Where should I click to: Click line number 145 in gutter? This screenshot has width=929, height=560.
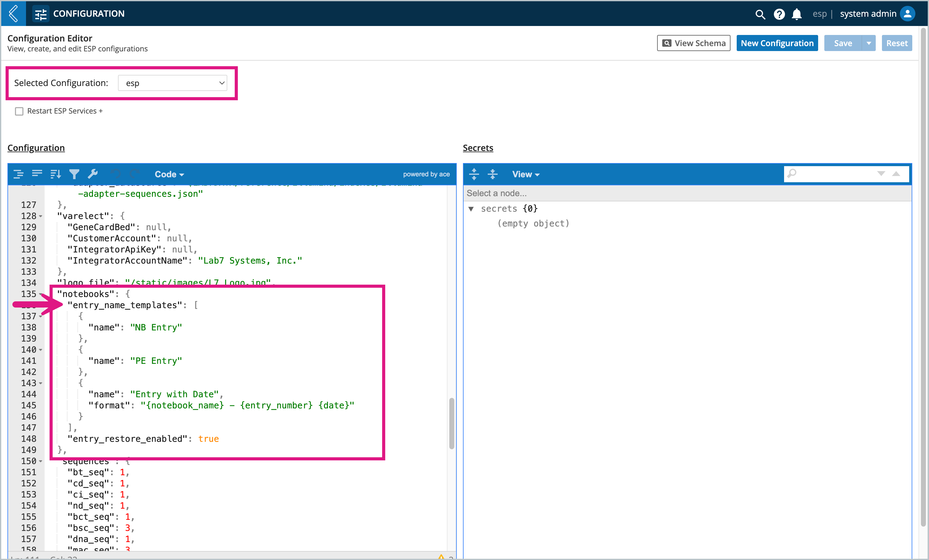[29, 406]
